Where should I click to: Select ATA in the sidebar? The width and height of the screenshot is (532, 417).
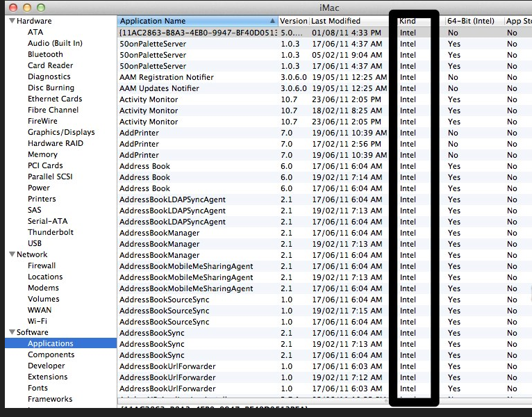pos(35,32)
